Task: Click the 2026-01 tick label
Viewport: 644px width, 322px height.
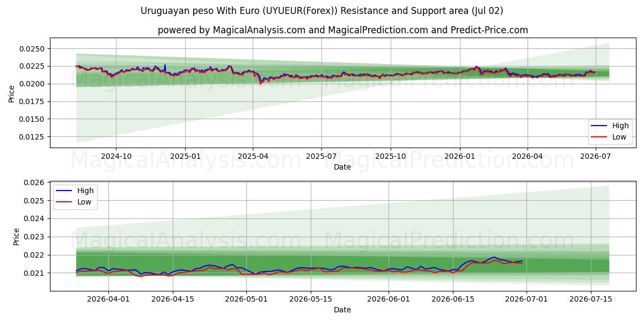Action: (x=459, y=156)
